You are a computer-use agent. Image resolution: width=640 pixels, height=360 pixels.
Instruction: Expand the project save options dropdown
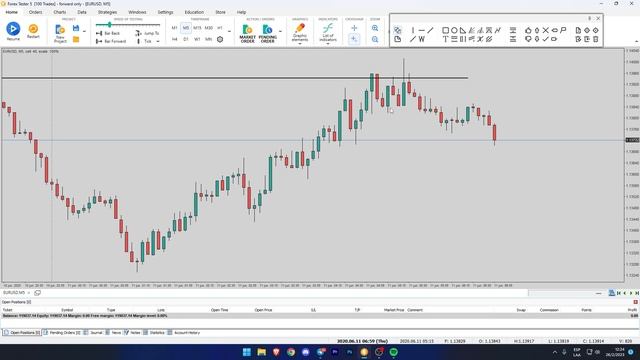pyautogui.click(x=84, y=31)
